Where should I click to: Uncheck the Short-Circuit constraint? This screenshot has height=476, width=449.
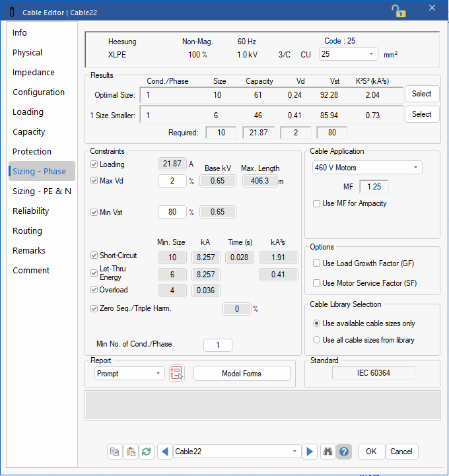click(x=94, y=255)
